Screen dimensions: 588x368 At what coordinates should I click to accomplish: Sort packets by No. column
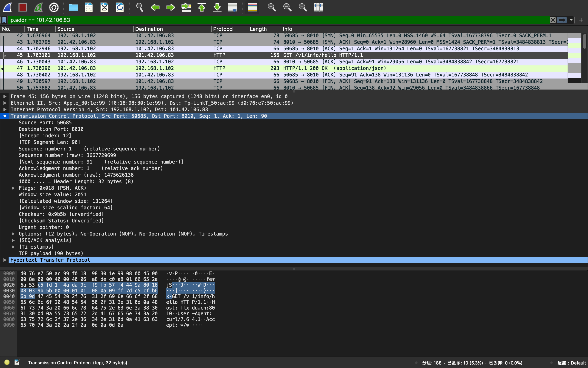(x=12, y=29)
